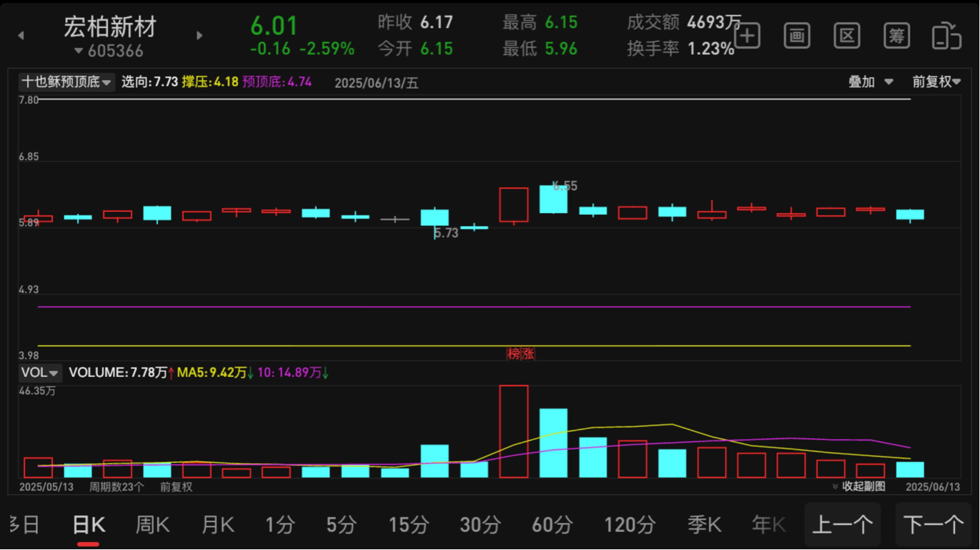Open the 叠加 overlay dropdown
The width and height of the screenshot is (980, 550).
(x=871, y=82)
